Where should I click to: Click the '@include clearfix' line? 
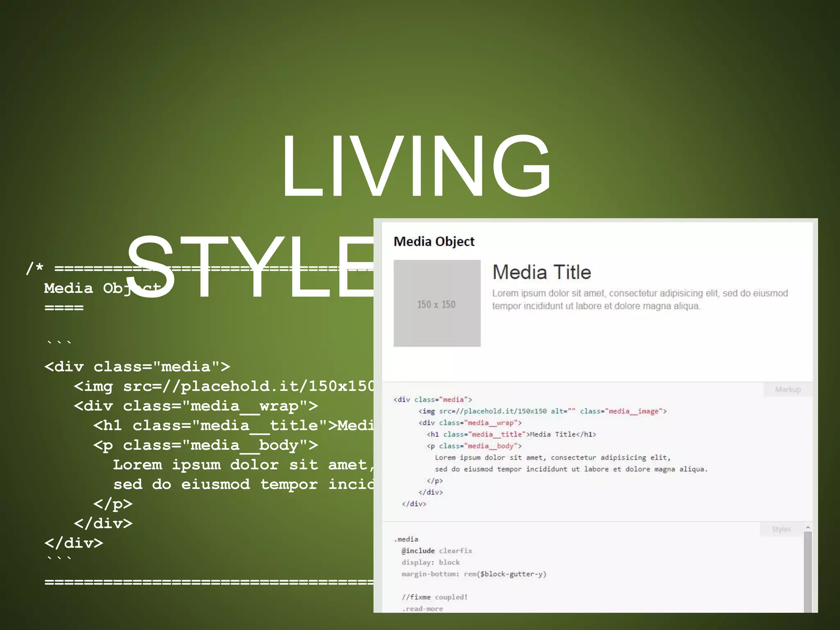point(437,550)
